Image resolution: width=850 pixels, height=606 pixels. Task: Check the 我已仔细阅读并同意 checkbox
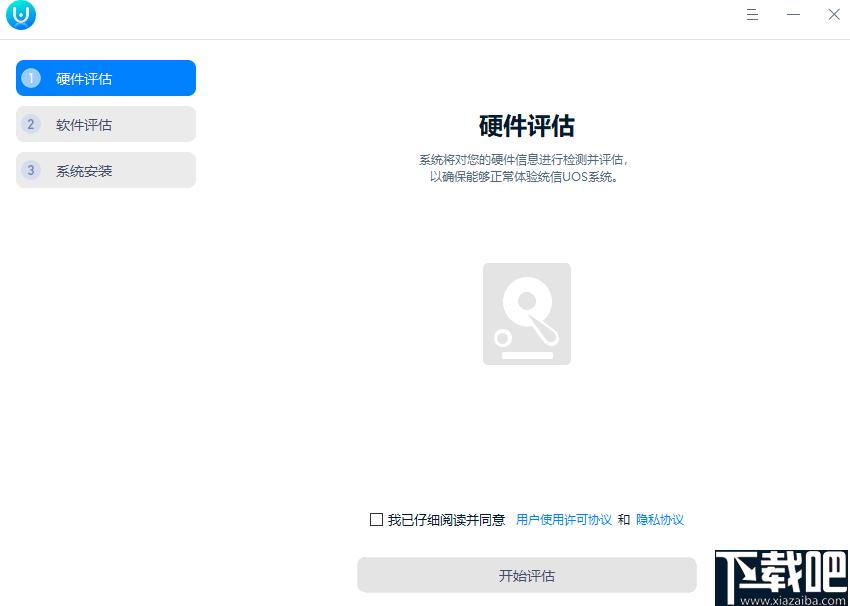tap(376, 520)
